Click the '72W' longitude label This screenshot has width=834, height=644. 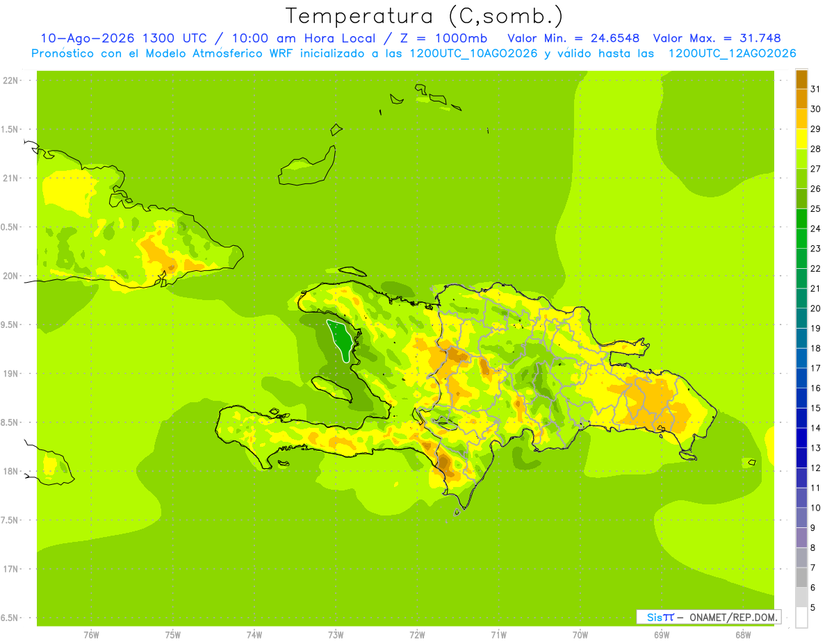(x=418, y=635)
